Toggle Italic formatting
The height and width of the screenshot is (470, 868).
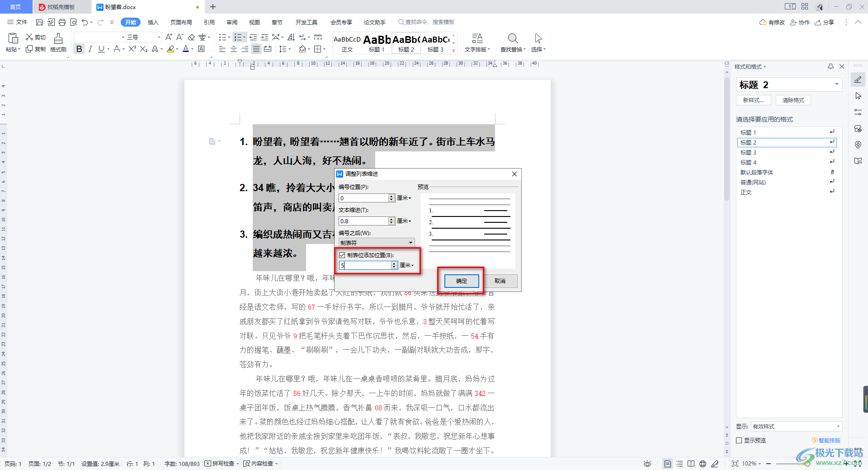pos(90,49)
